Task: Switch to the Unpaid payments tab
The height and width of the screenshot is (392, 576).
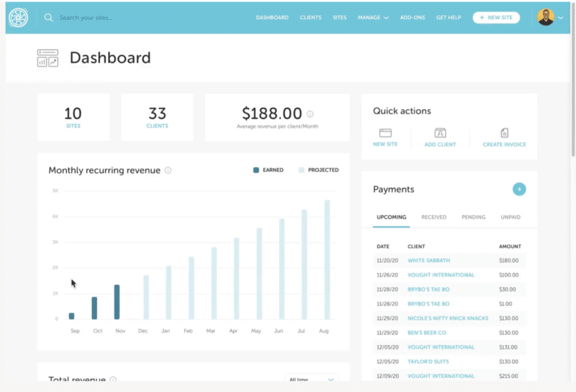Action: pos(511,217)
